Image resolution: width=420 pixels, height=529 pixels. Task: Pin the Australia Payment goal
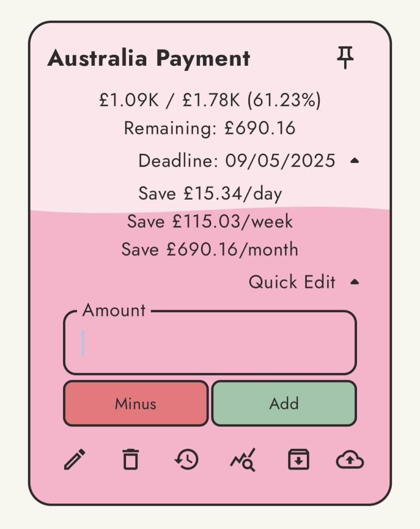click(x=345, y=57)
